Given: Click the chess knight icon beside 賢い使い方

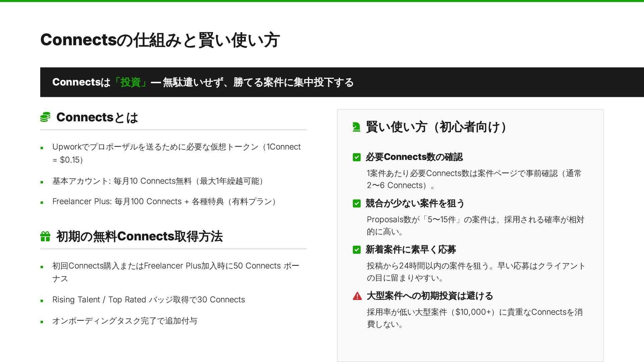Looking at the screenshot, I should [357, 127].
